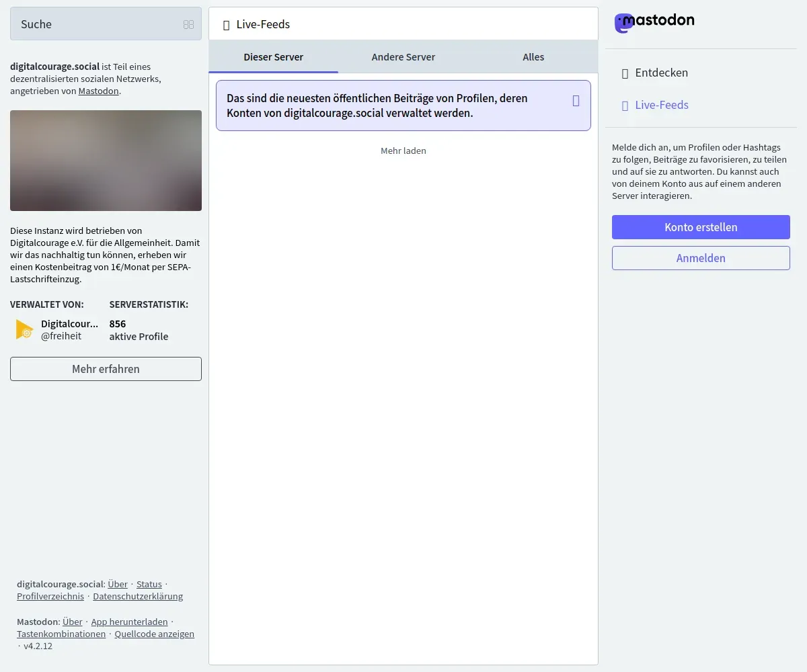Click the Quellcode anzeigen link

(154, 634)
